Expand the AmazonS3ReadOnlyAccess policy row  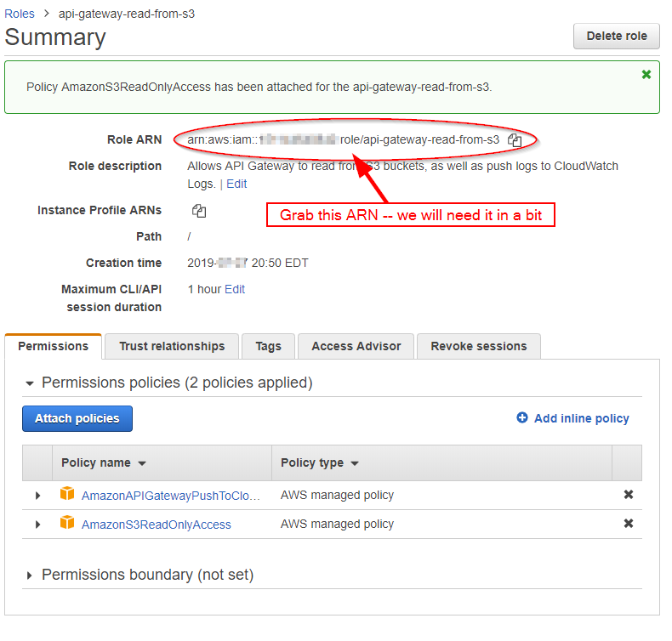[x=37, y=524]
